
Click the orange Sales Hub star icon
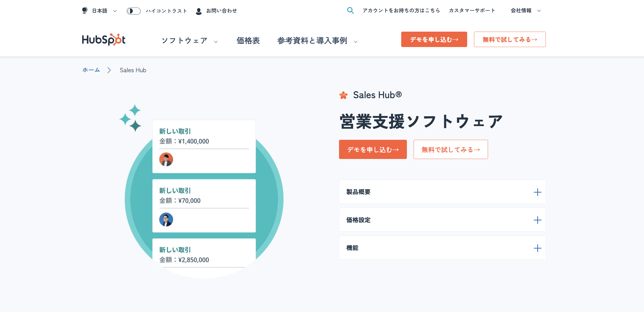point(343,95)
